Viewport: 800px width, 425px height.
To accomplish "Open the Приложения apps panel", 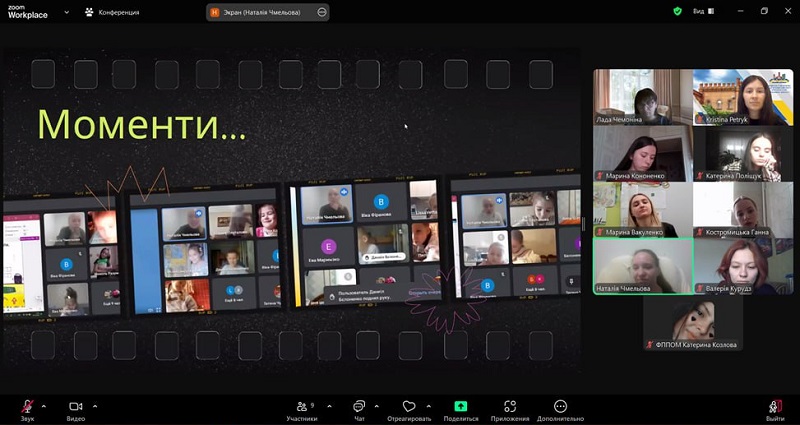I will (x=510, y=410).
